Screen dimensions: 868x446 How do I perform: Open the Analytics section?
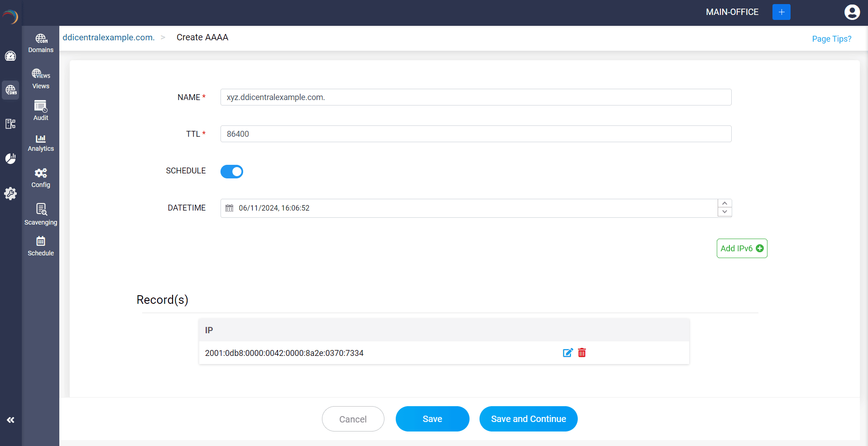[41, 143]
